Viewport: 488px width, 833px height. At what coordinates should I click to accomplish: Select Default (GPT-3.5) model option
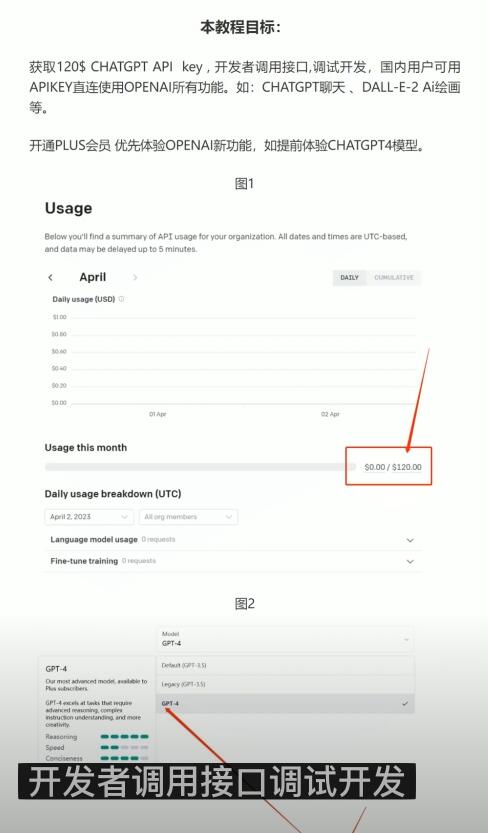tap(286, 665)
